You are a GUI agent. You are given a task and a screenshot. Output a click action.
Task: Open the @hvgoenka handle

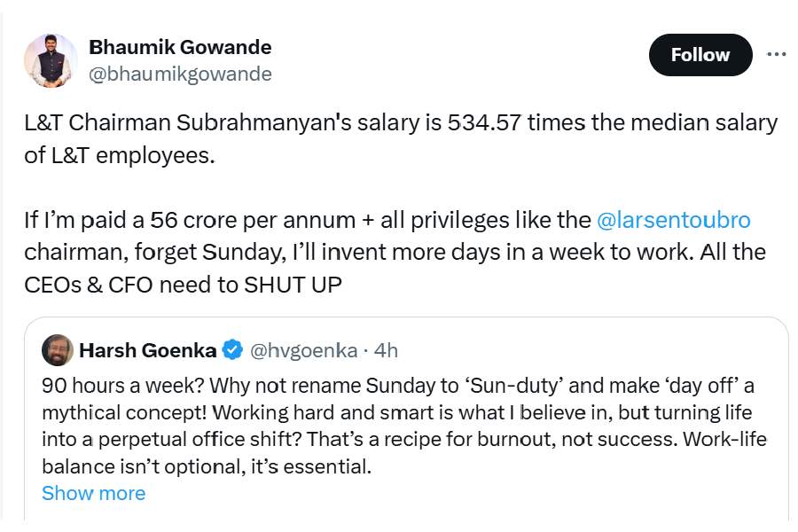click(303, 350)
